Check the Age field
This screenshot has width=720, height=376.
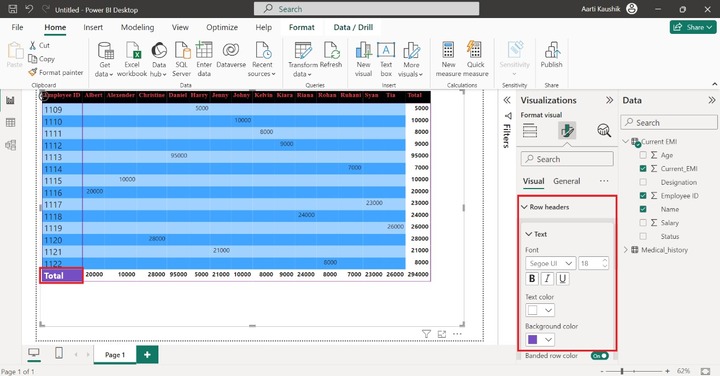643,155
